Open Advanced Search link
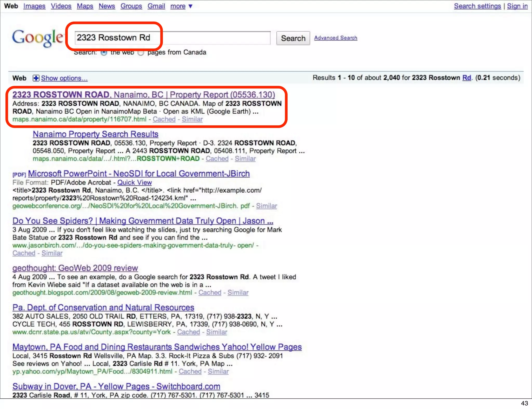The height and width of the screenshot is (409, 532). [336, 38]
